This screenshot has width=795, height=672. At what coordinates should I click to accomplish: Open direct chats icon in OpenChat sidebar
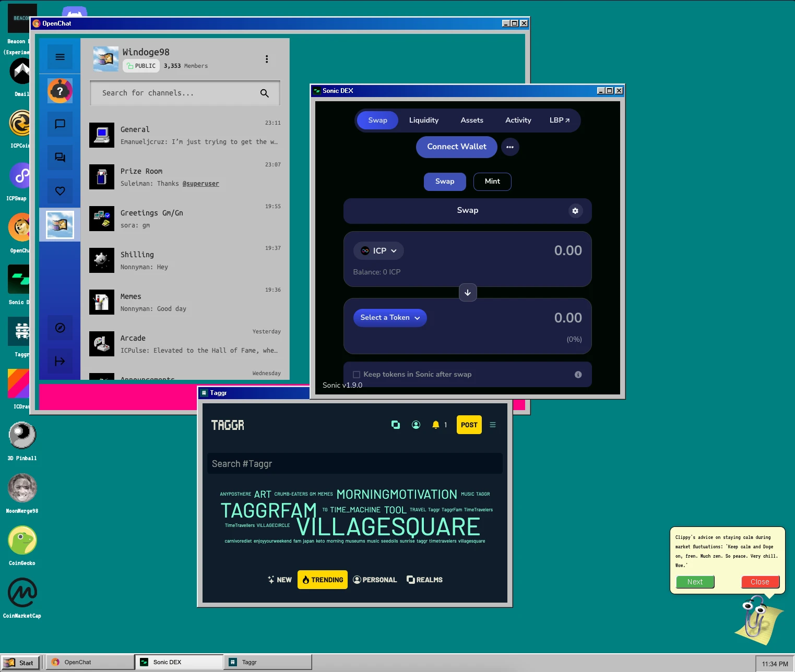click(x=60, y=124)
